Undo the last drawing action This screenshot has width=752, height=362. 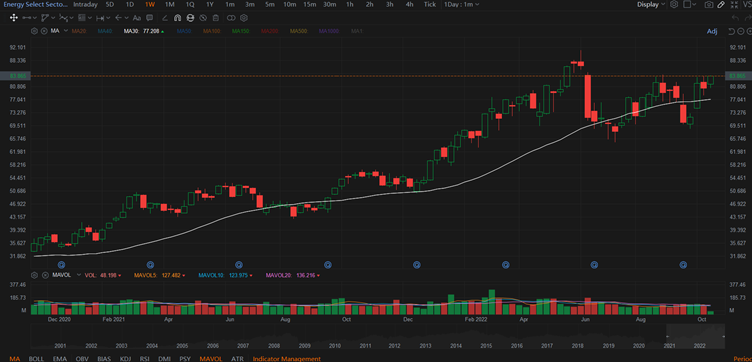tap(736, 18)
